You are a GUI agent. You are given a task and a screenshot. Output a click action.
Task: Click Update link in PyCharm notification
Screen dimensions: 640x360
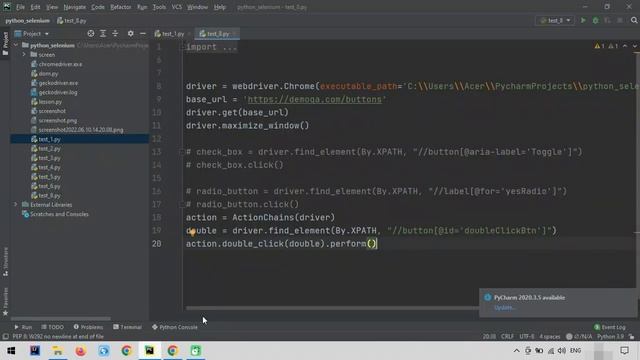504,308
